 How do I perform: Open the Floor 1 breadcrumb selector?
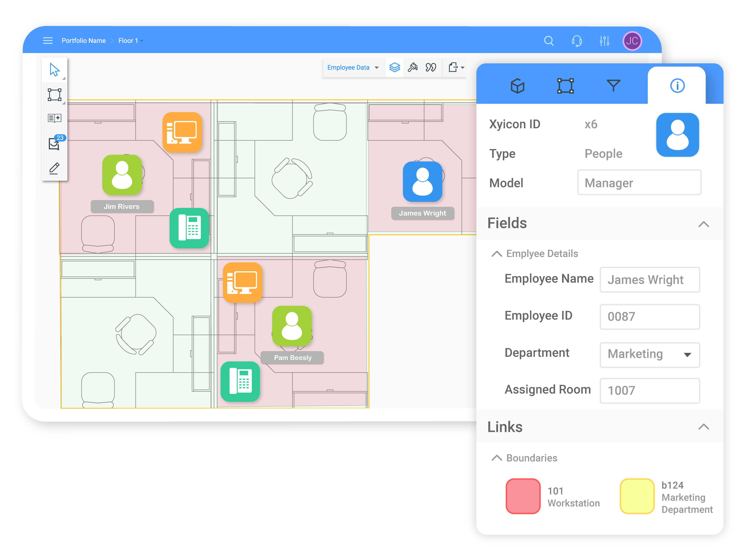click(130, 41)
